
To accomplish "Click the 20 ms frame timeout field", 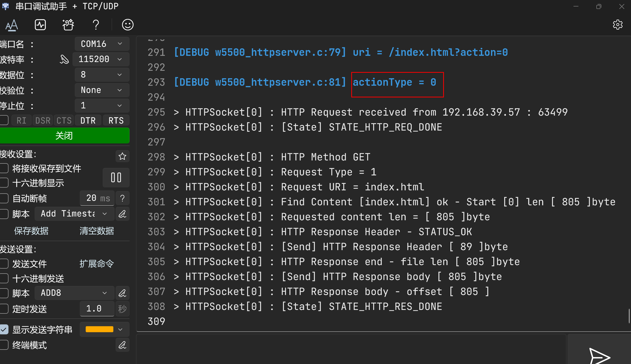I will coord(97,198).
